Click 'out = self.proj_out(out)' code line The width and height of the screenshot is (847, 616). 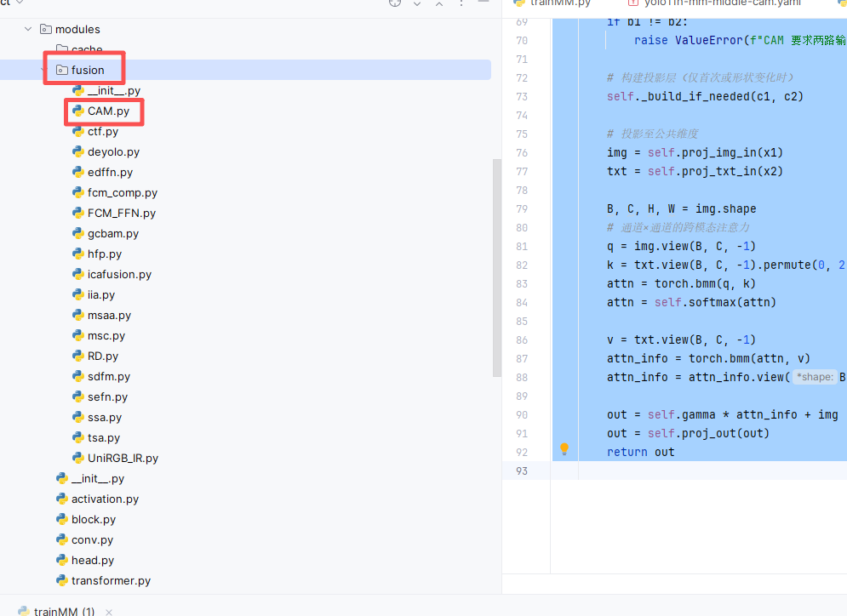(688, 433)
